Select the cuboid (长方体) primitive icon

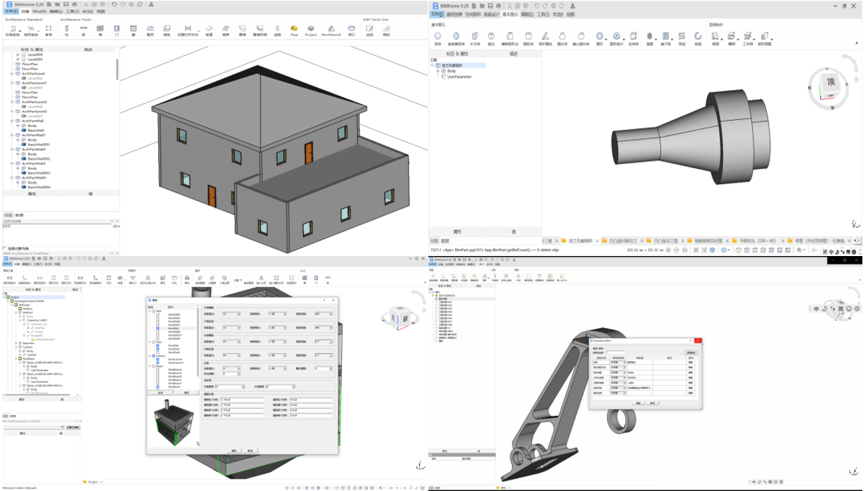click(474, 37)
